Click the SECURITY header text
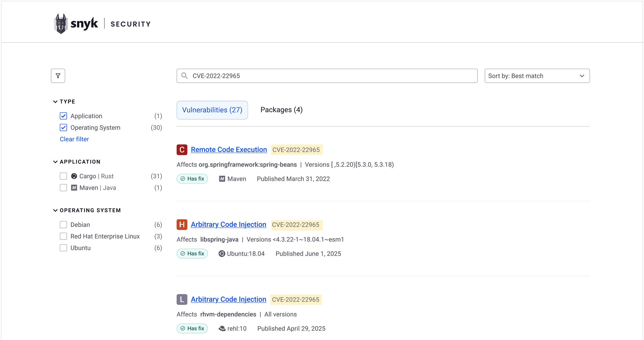This screenshot has height=340, width=644. [x=131, y=24]
